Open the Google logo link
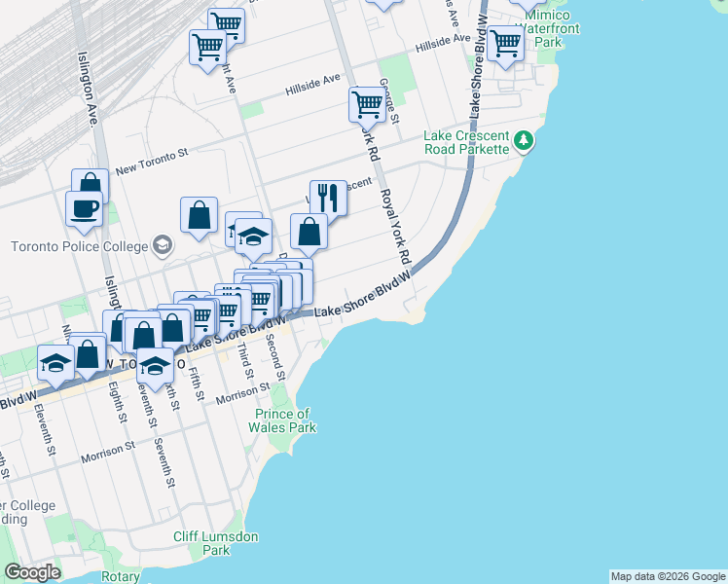The height and width of the screenshot is (584, 728). click(x=33, y=572)
